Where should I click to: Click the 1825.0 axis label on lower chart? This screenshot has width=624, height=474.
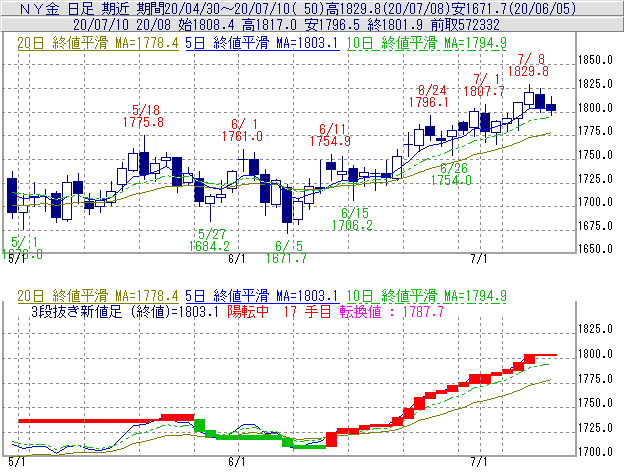[x=595, y=329]
